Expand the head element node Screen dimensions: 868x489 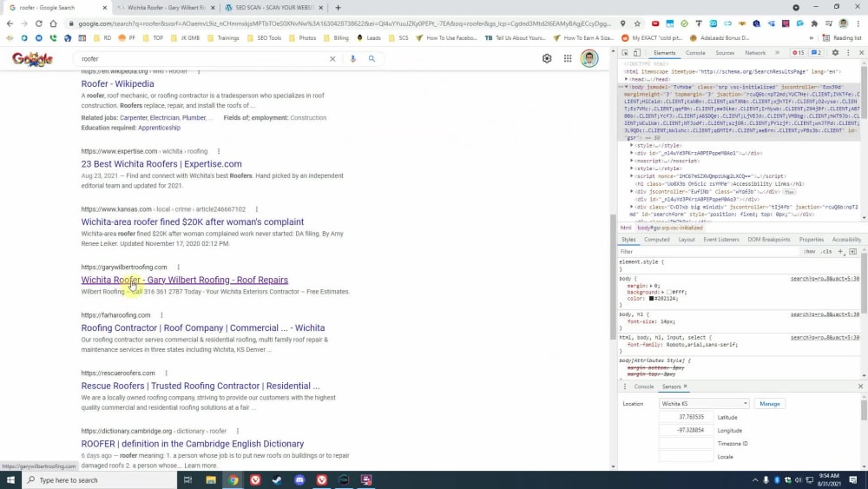point(626,79)
